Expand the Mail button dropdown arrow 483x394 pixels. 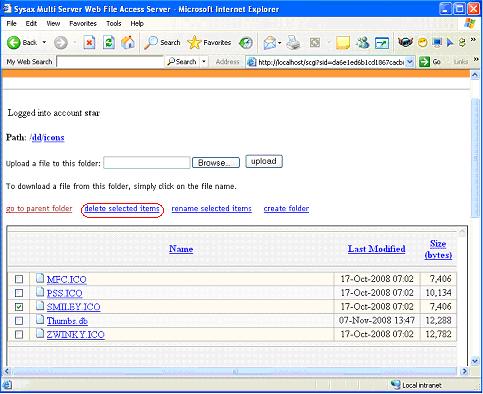[x=279, y=43]
